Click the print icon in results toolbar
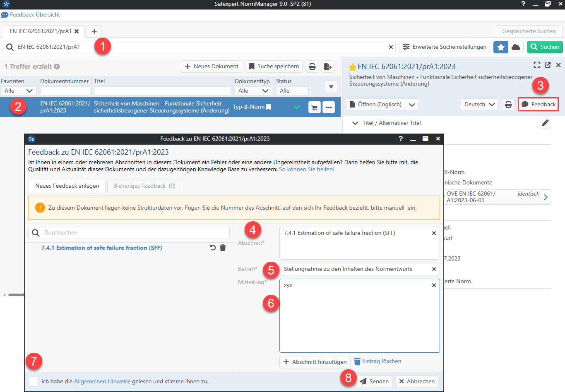The width and height of the screenshot is (565, 392). point(312,67)
